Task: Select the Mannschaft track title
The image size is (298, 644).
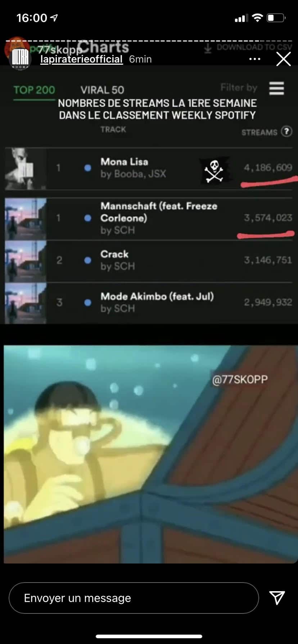Action: pyautogui.click(x=159, y=212)
